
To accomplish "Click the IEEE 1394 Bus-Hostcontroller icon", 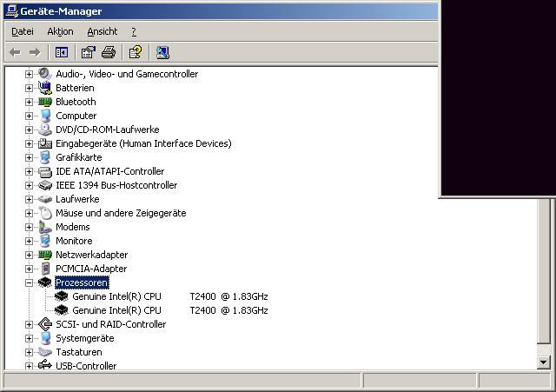I will pyautogui.click(x=45, y=185).
